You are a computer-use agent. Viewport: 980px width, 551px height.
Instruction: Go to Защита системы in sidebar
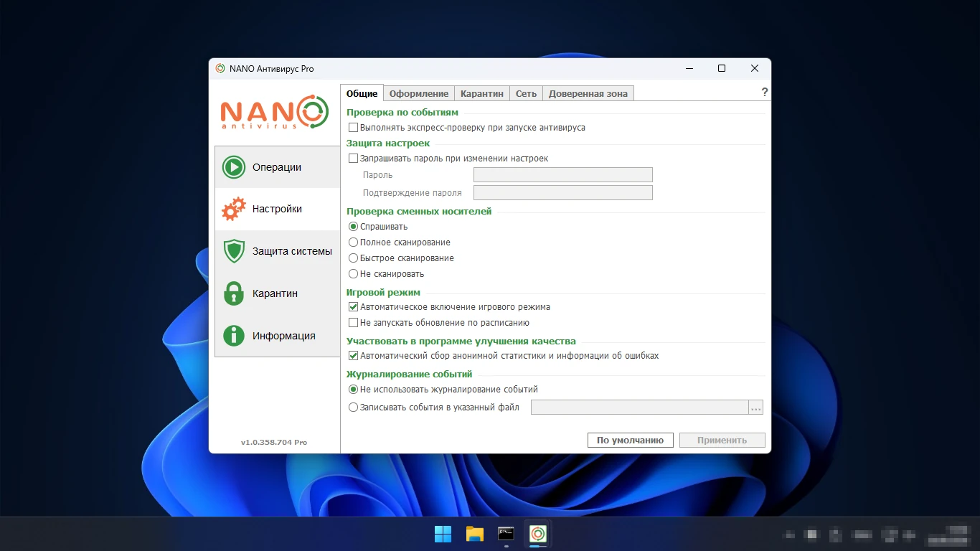click(277, 251)
